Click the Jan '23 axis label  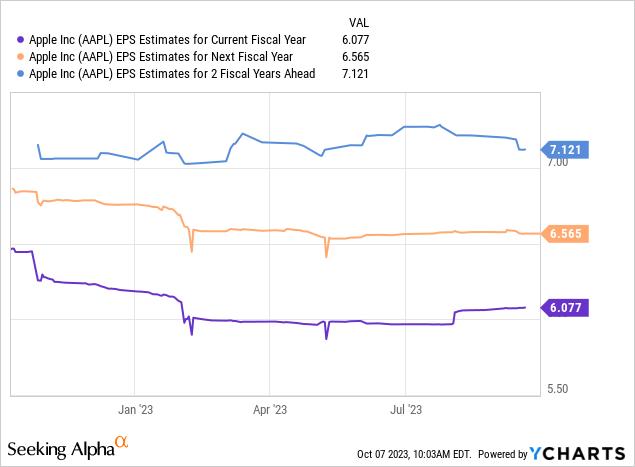(x=135, y=409)
